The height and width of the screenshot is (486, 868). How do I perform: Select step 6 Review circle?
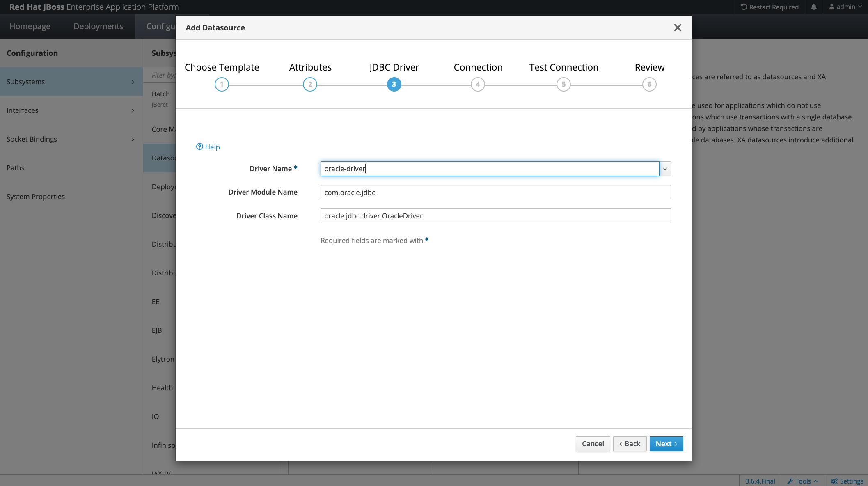click(649, 84)
